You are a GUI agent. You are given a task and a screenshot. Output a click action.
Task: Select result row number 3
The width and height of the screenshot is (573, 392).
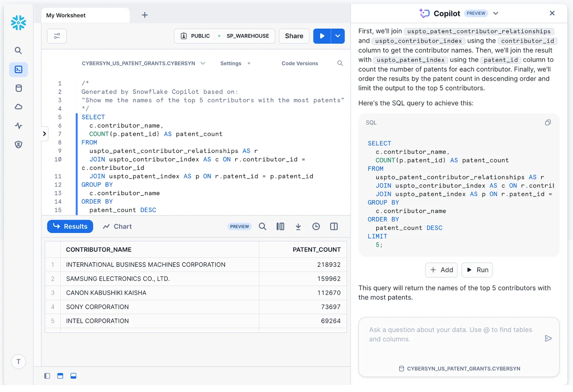pyautogui.click(x=53, y=293)
